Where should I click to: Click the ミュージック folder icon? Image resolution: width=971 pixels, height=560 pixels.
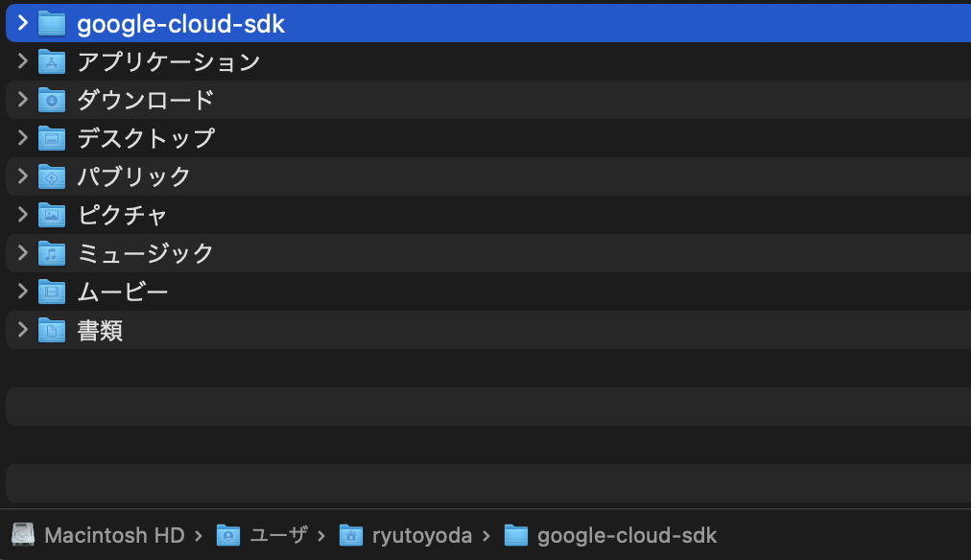coord(52,253)
